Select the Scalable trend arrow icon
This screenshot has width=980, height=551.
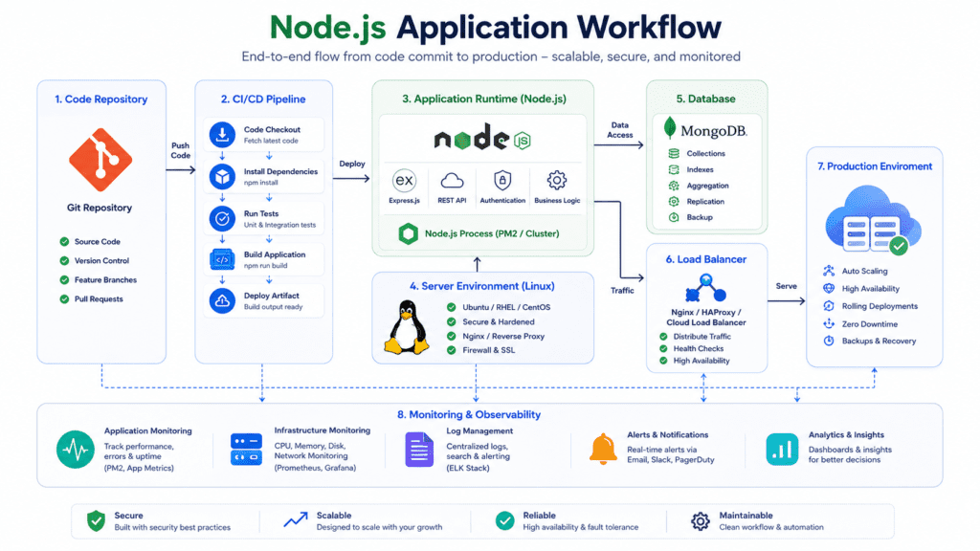coord(296,519)
